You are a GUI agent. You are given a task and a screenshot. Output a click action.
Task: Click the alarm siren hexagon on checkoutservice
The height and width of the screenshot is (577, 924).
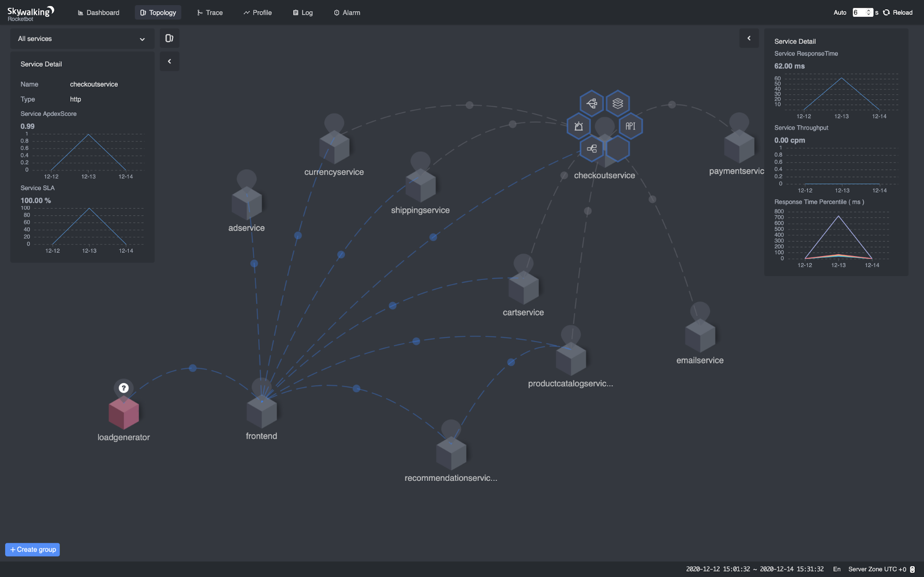(x=578, y=126)
